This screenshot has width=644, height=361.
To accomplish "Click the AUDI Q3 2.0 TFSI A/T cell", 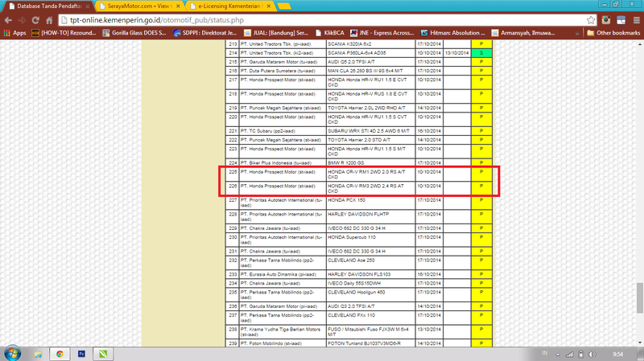I will point(370,306).
